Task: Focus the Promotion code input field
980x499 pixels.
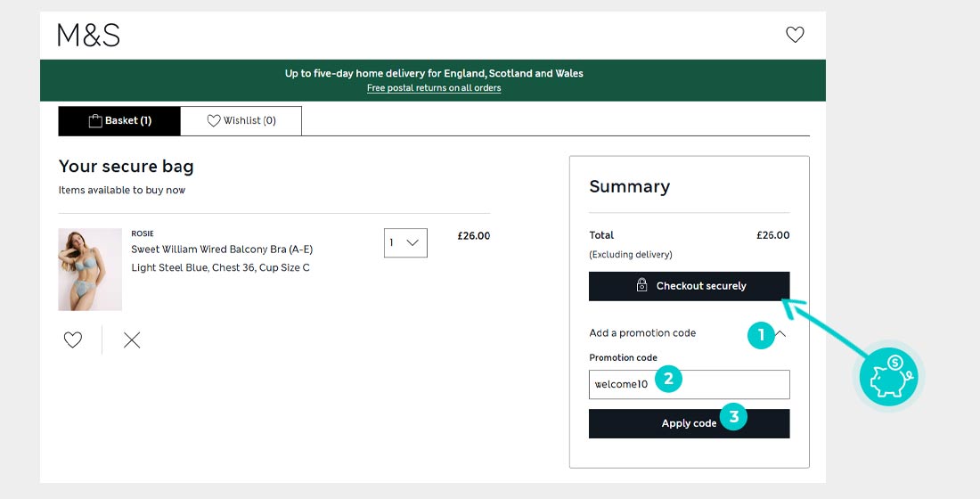Action: 689,385
